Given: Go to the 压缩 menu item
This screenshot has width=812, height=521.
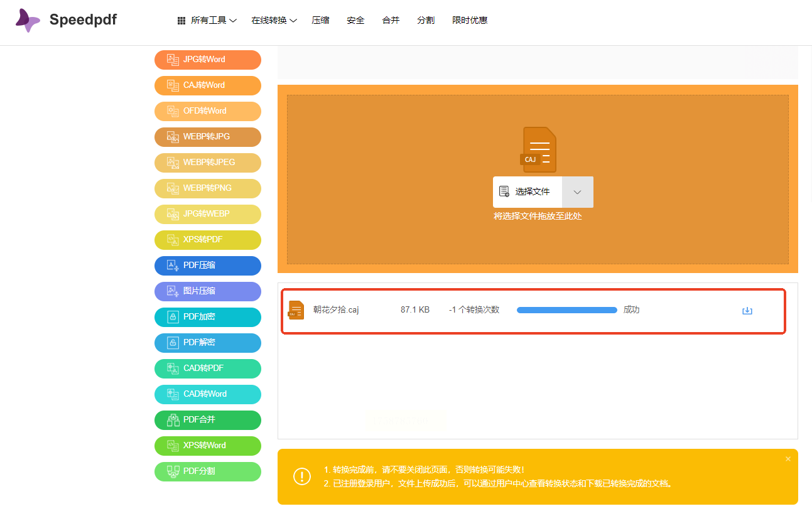Looking at the screenshot, I should 320,21.
